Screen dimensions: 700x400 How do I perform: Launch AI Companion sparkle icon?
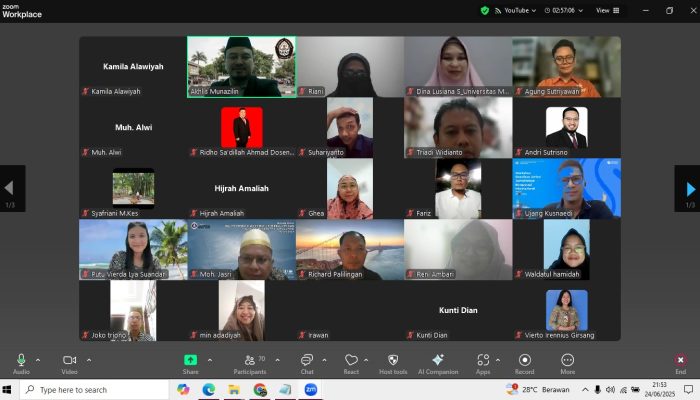pyautogui.click(x=438, y=360)
